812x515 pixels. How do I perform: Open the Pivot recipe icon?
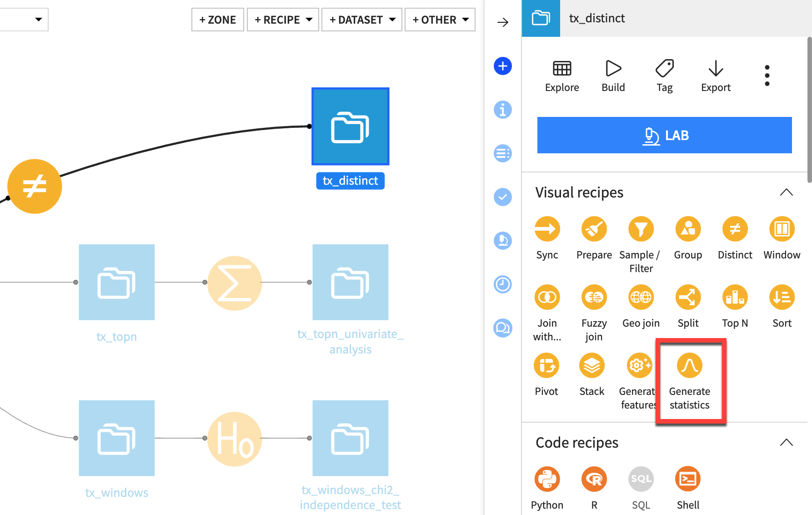pos(547,365)
